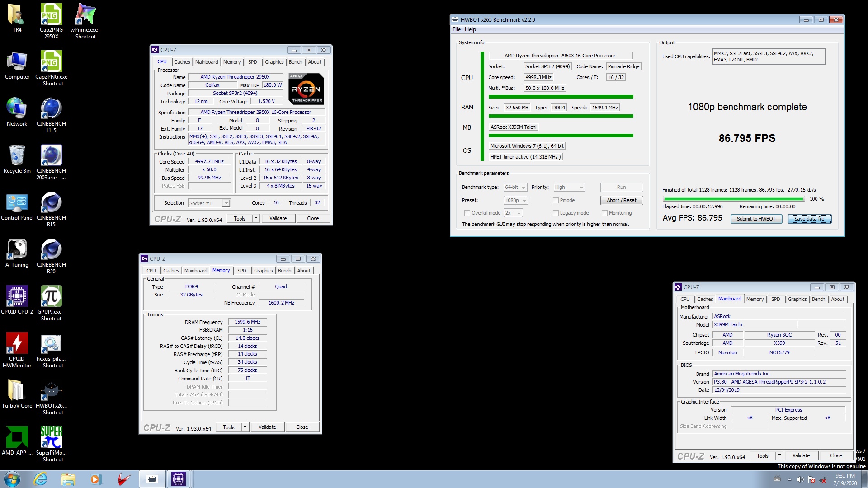868x488 pixels.
Task: Open the Overkill mode 2x dropdown
Action: pyautogui.click(x=513, y=213)
